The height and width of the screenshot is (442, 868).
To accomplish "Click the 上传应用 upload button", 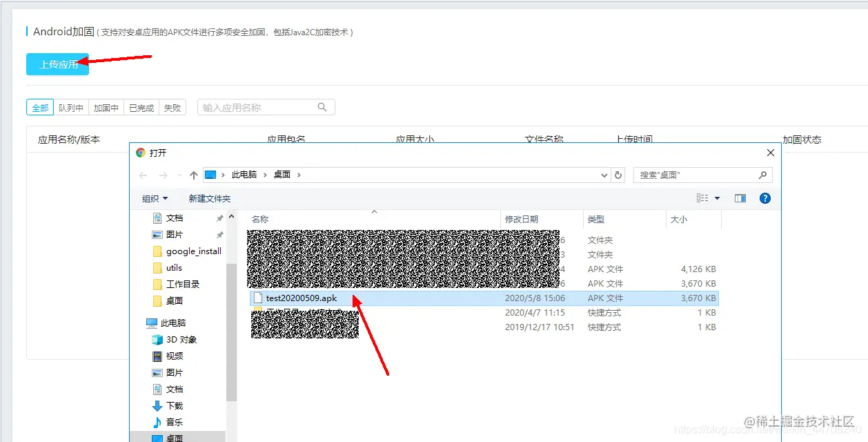I will click(57, 64).
